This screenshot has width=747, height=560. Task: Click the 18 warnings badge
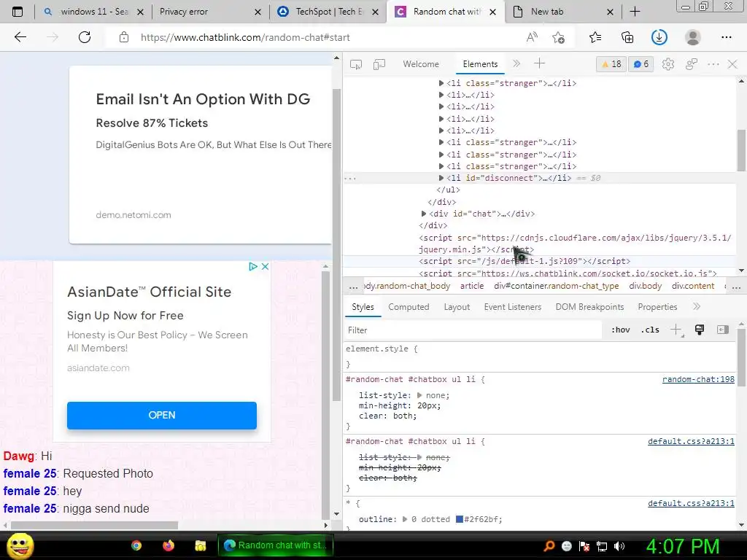[x=612, y=64]
